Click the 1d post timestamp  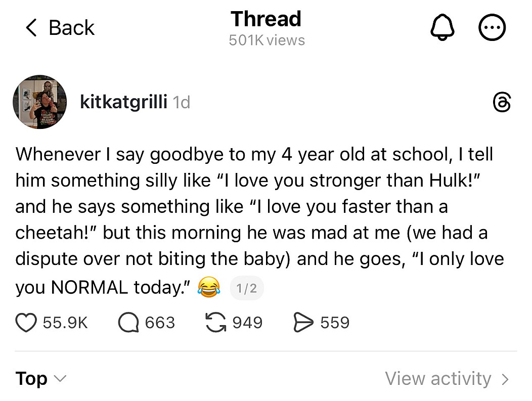(182, 103)
